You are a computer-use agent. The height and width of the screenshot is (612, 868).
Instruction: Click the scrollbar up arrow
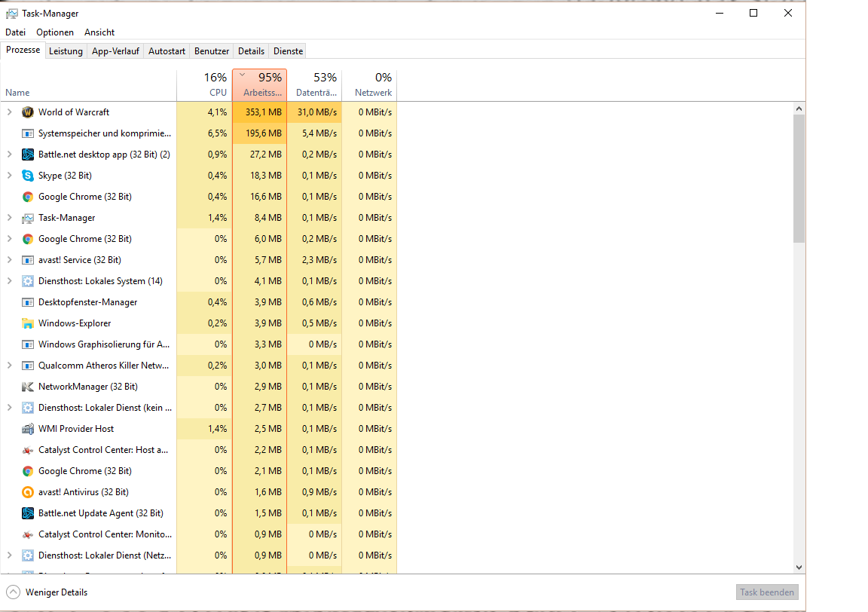pos(798,109)
